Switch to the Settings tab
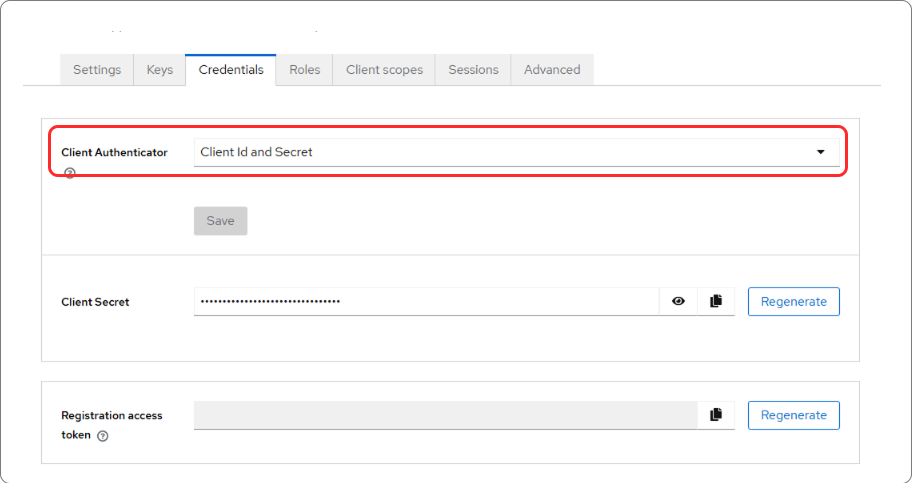912x483 pixels. coord(97,70)
